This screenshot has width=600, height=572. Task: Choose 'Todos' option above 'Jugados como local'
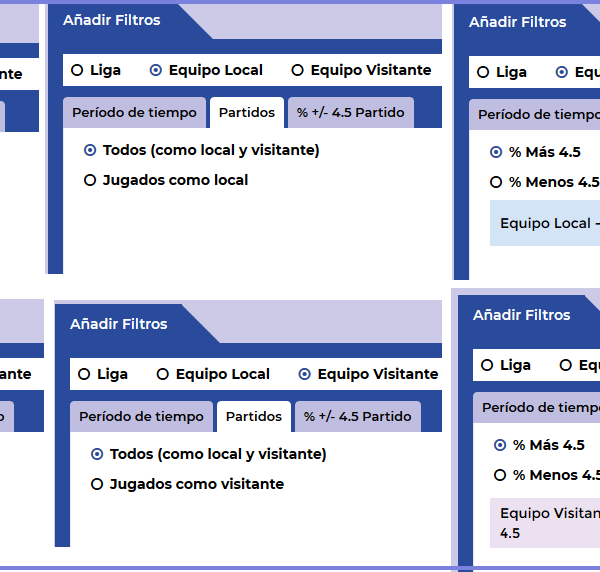point(90,151)
